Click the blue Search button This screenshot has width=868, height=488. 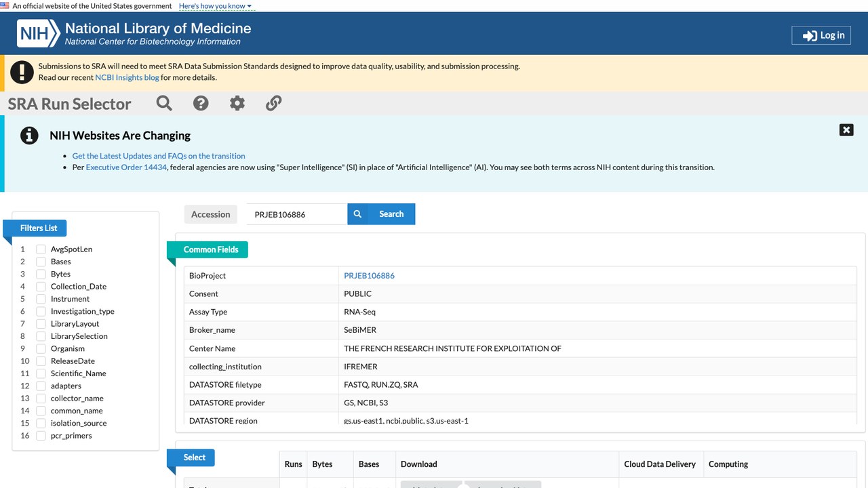[381, 214]
